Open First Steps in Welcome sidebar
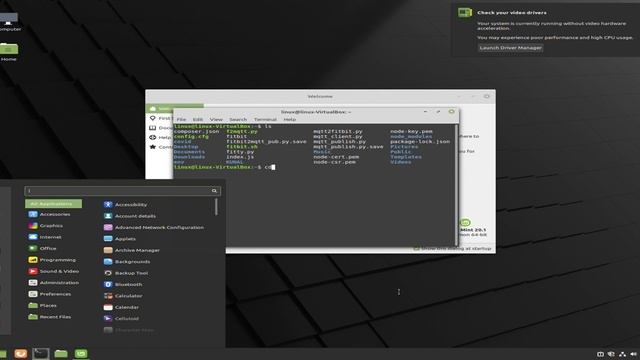 point(160,118)
